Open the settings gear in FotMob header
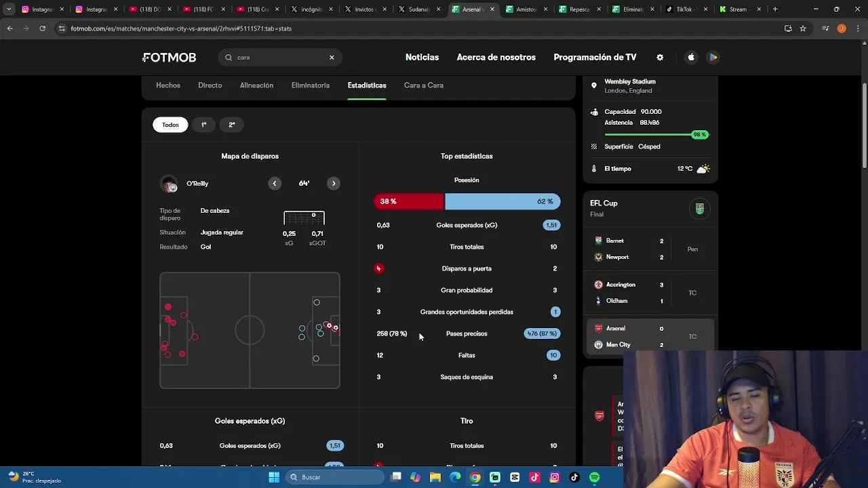The height and width of the screenshot is (488, 868). tap(660, 58)
